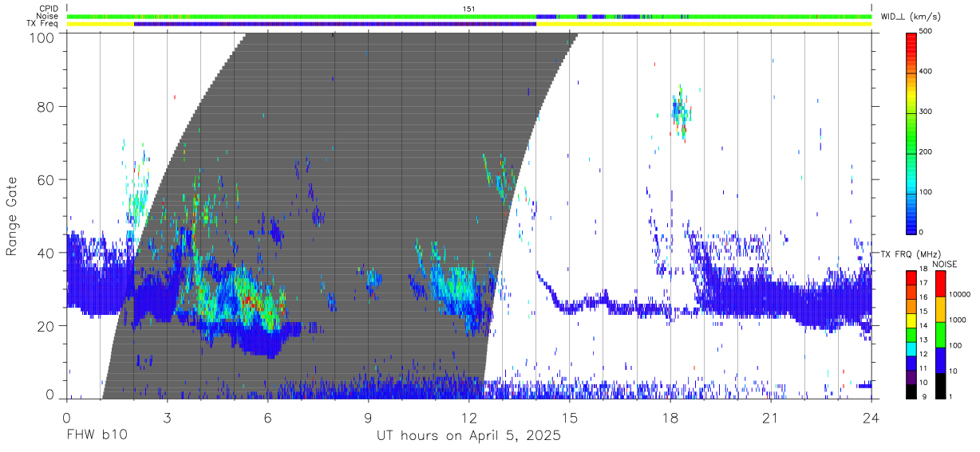Viewport: 980px width, 452px height.
Task: Click the CPID label at top left
Action: [48, 8]
